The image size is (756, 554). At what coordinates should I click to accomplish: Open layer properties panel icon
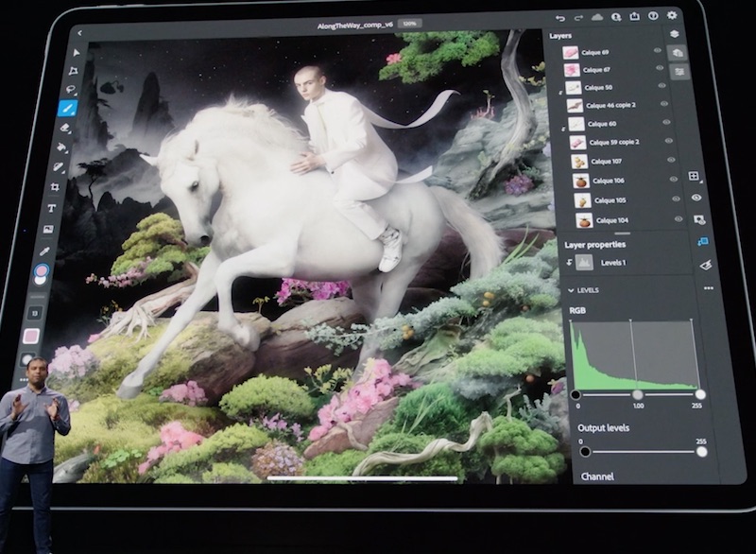[679, 72]
